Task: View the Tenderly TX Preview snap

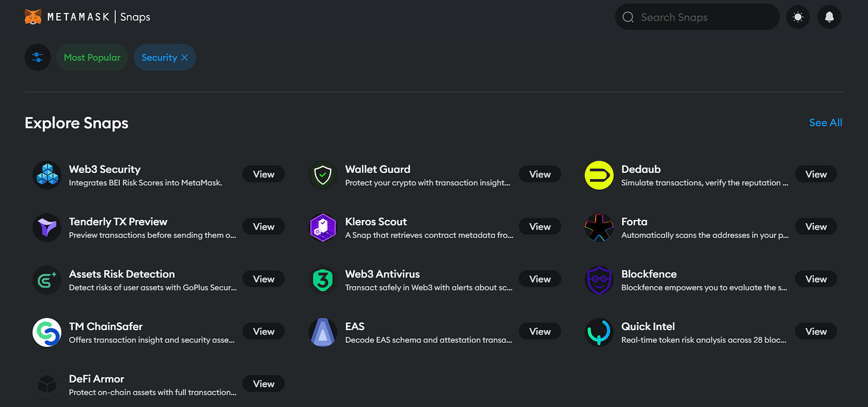Action: click(263, 227)
